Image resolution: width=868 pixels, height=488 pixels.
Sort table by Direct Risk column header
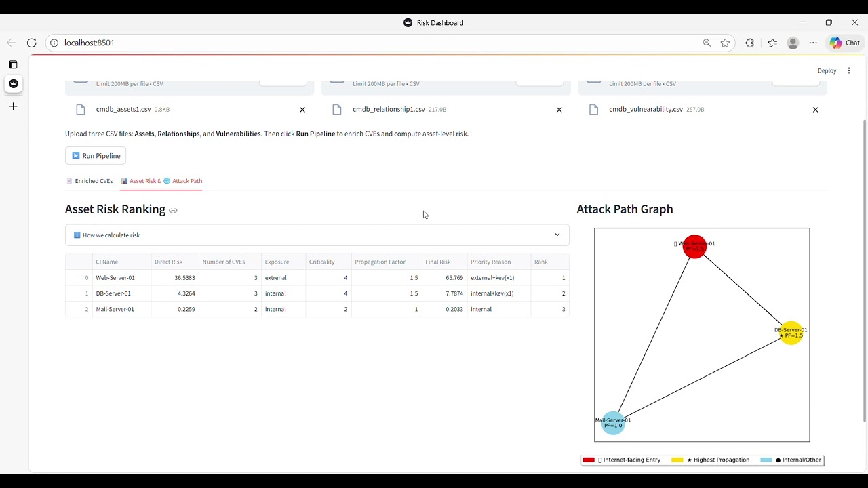point(175,262)
